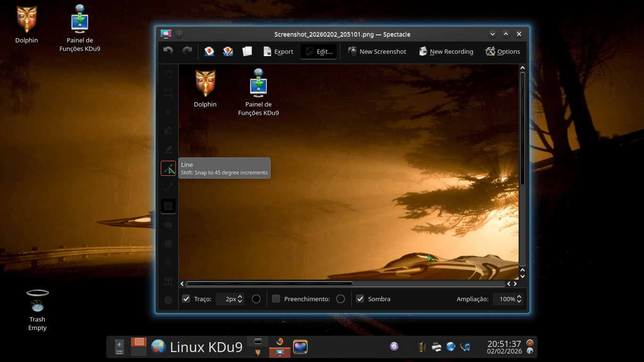Disable the Sombra shadow checkbox

point(360,299)
